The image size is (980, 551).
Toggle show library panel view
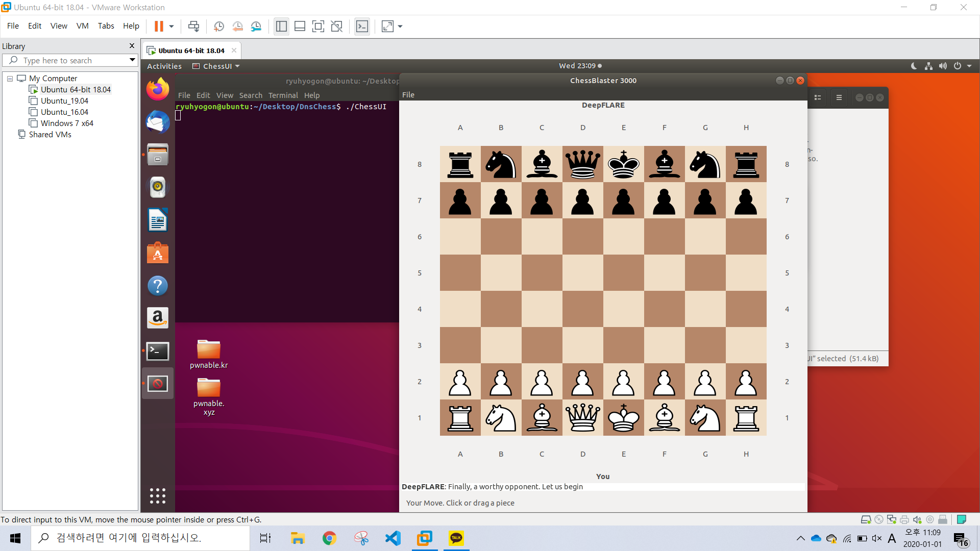281,26
